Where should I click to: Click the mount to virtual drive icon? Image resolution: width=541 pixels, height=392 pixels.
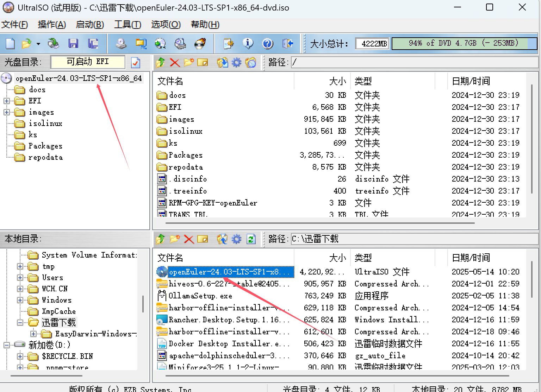(180, 44)
